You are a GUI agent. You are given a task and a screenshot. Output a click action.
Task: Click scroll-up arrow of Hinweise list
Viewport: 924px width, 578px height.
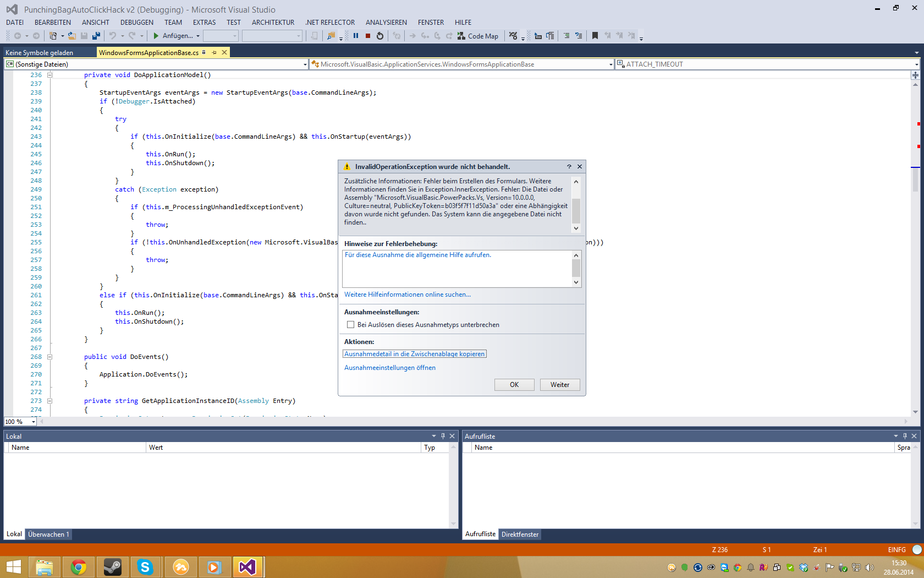tap(576, 255)
